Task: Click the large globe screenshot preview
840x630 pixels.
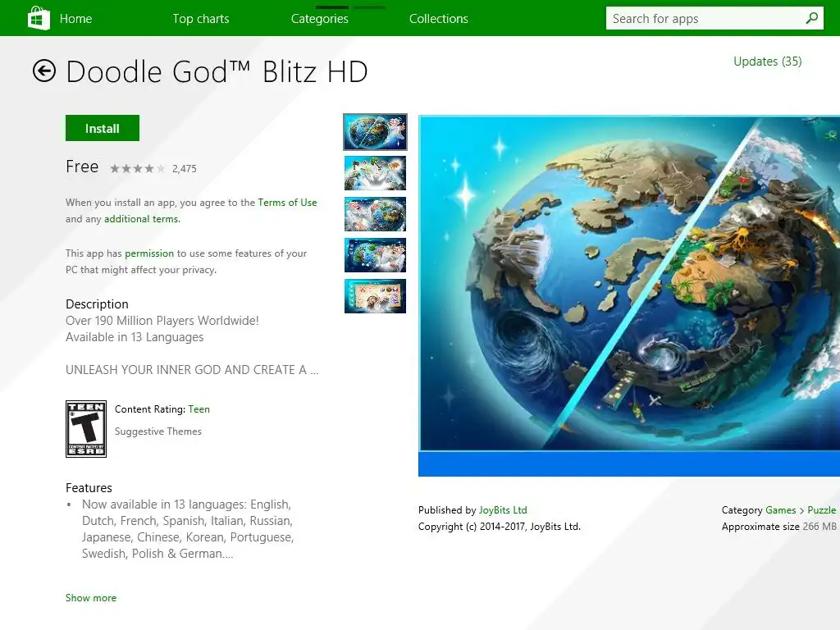Action: pyautogui.click(x=629, y=295)
